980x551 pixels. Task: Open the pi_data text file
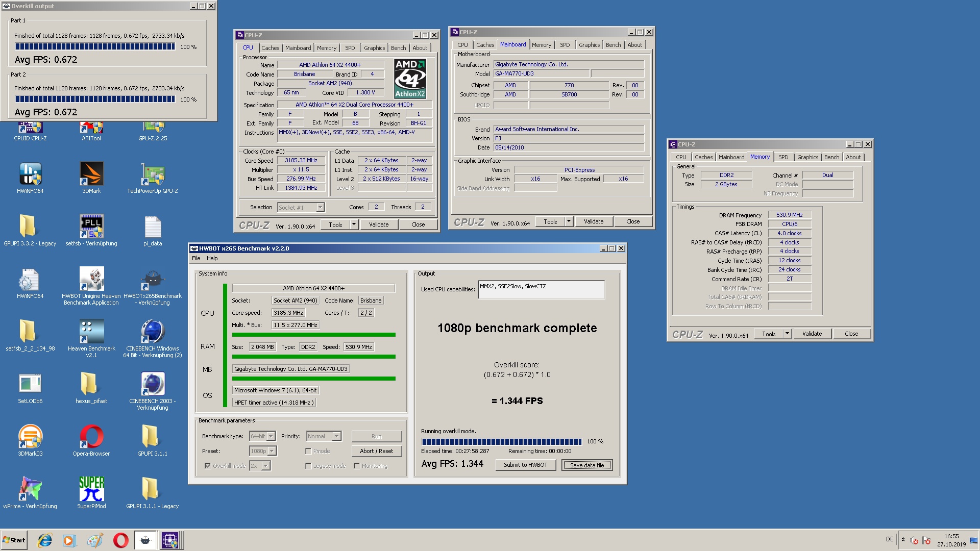[x=153, y=231]
